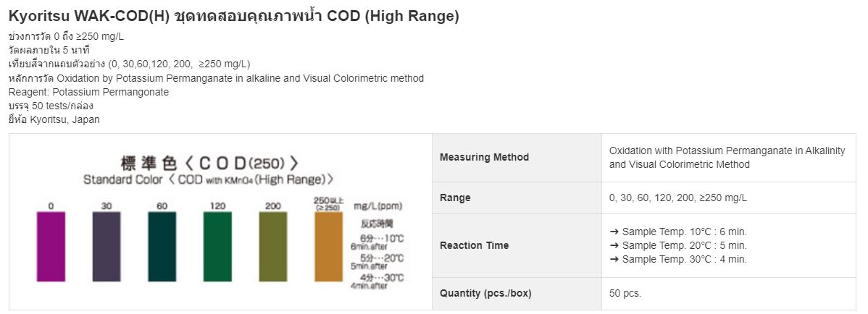Click the 0, 30, 60, 120, 200, ≥250 mg/L range value
Viewport: 868px width, 314px height.
(x=678, y=198)
